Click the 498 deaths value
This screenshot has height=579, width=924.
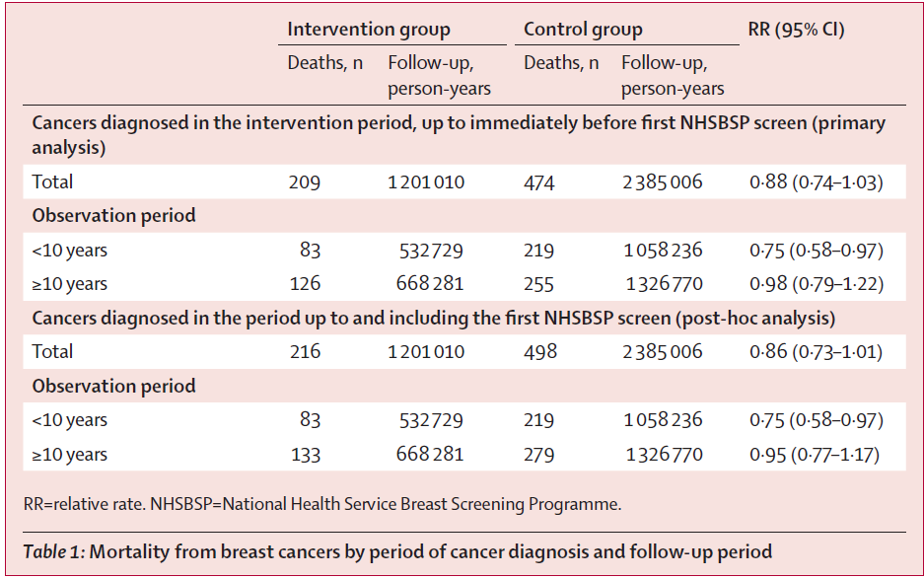(539, 352)
